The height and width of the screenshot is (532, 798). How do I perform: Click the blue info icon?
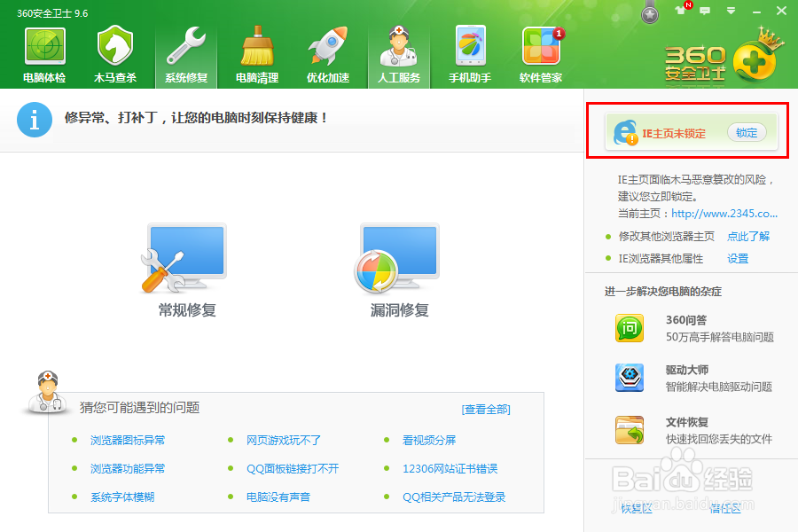[x=35, y=121]
